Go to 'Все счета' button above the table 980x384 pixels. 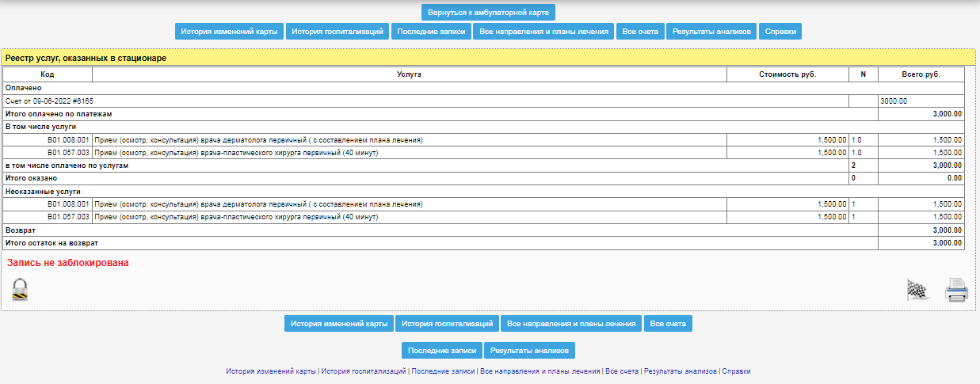click(x=640, y=32)
